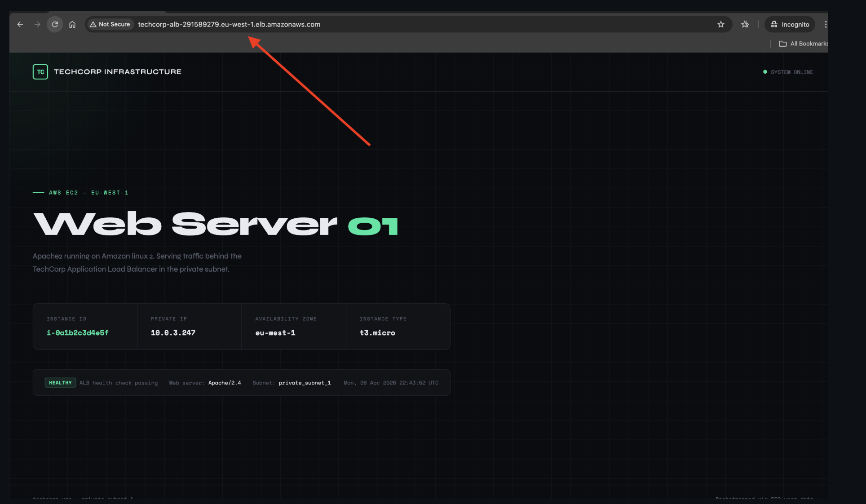The width and height of the screenshot is (866, 504).
Task: Click the Incognito profile button
Action: coord(790,24)
